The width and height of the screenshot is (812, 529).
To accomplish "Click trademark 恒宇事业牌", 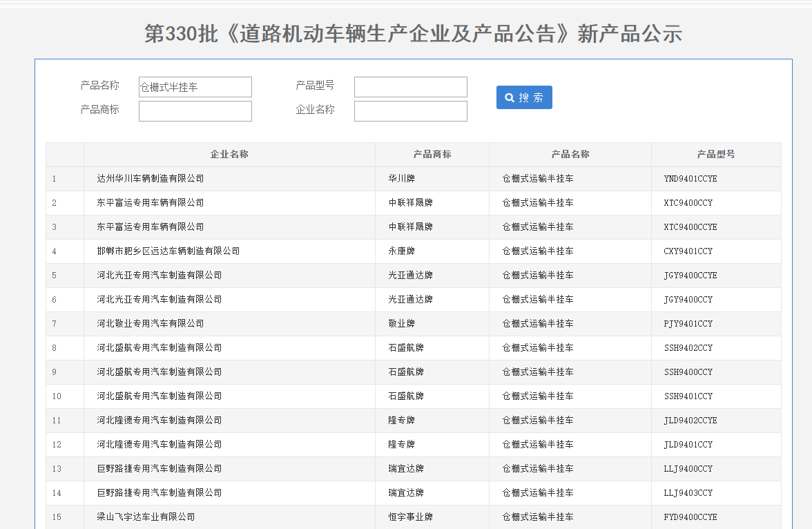I will coord(411,517).
